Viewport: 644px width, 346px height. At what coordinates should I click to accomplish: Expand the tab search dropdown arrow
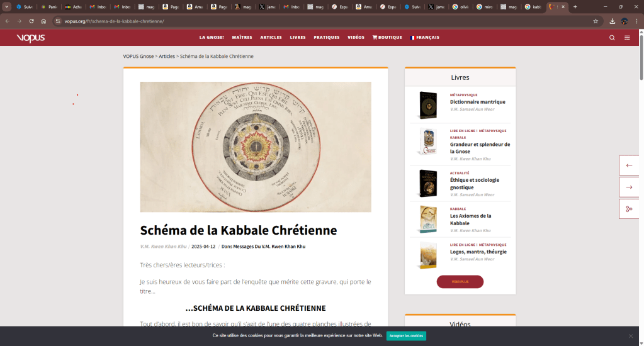[7, 7]
